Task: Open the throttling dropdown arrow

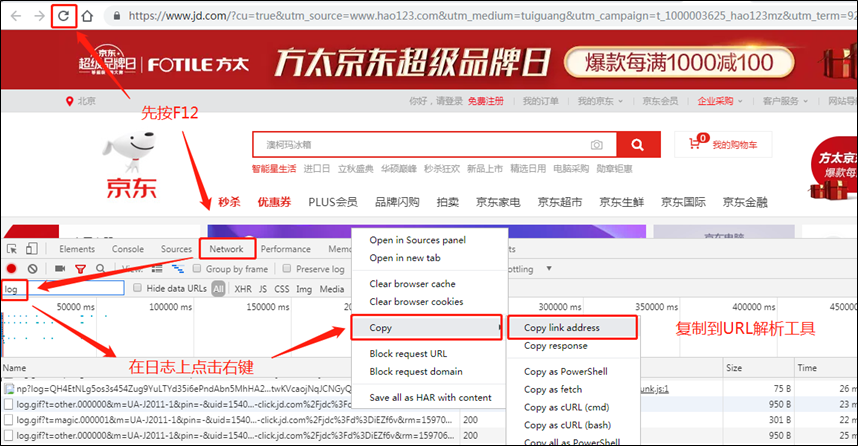Action: 549,269
